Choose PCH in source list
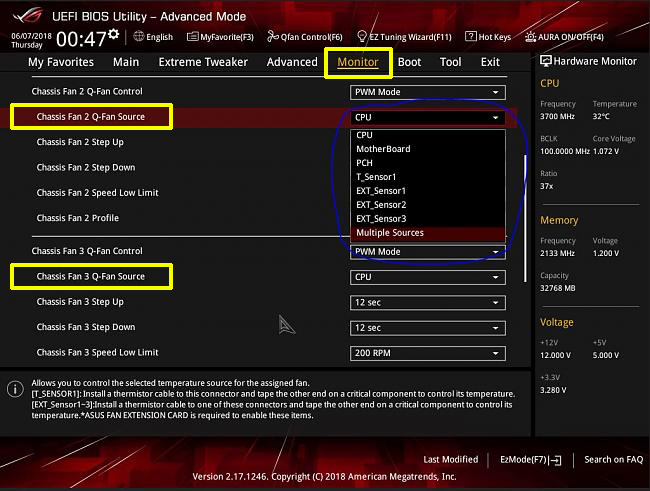 [428, 163]
